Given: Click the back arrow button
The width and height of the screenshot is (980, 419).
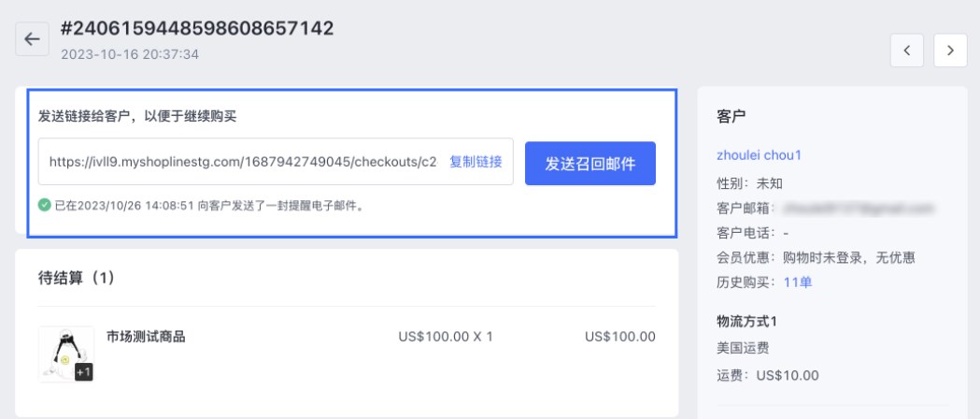Looking at the screenshot, I should click(x=33, y=39).
